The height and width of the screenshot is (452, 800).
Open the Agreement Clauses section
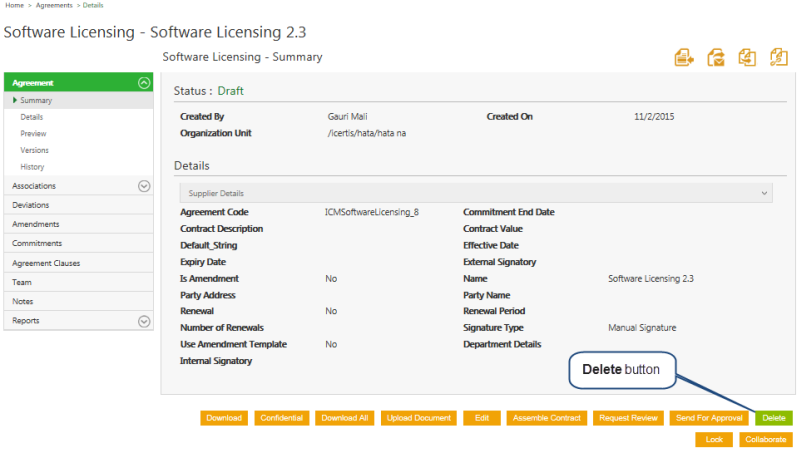(79, 263)
